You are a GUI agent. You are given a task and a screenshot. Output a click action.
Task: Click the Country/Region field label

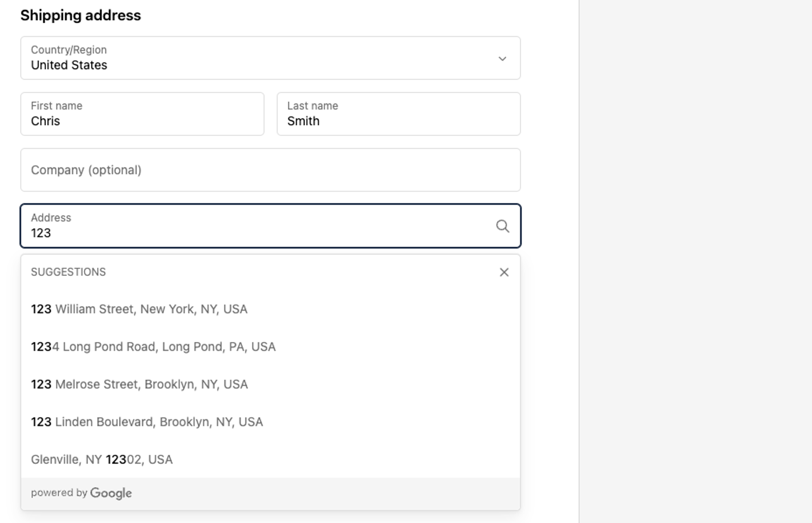click(x=69, y=50)
